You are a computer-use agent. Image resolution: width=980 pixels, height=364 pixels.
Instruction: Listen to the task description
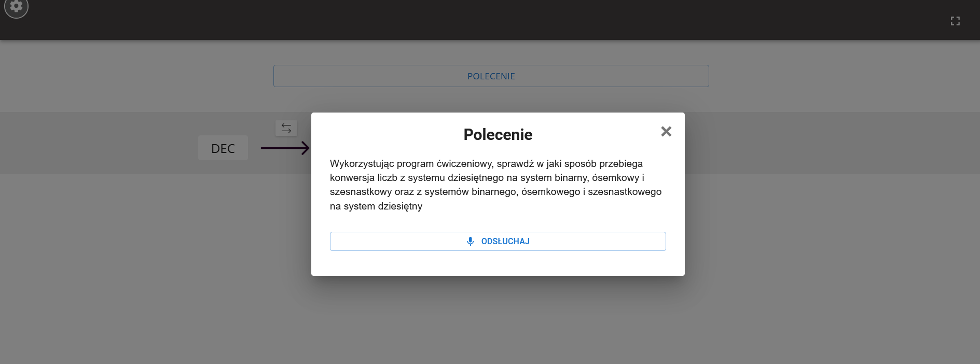[x=498, y=241]
